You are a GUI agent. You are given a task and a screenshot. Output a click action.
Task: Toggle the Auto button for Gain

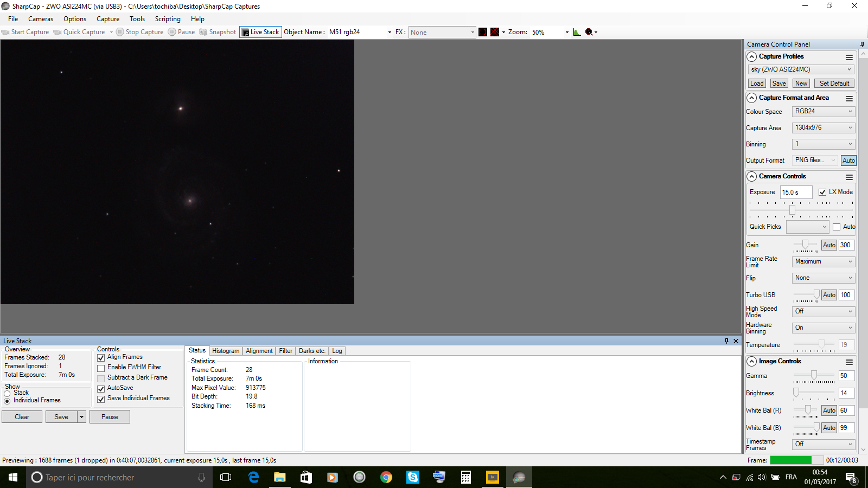829,245
